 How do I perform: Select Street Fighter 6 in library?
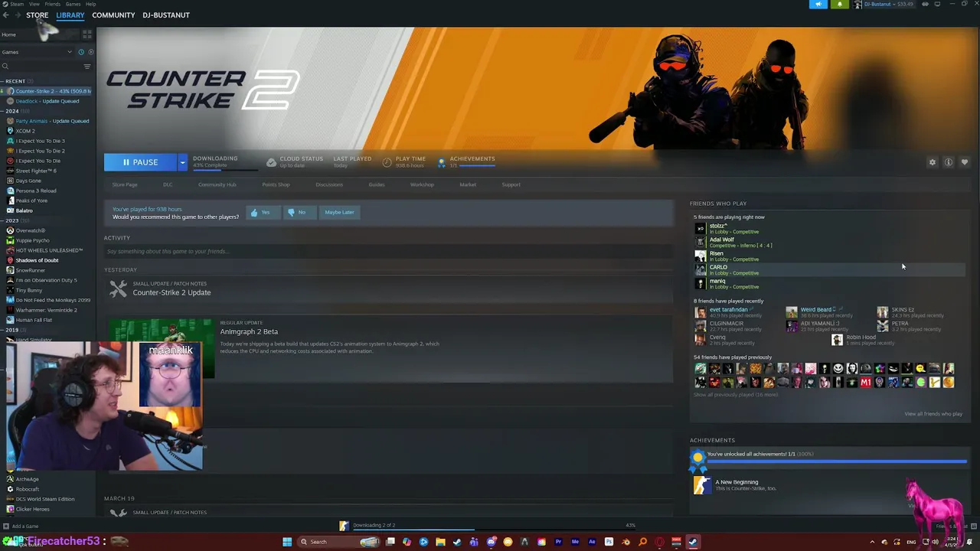(35, 171)
